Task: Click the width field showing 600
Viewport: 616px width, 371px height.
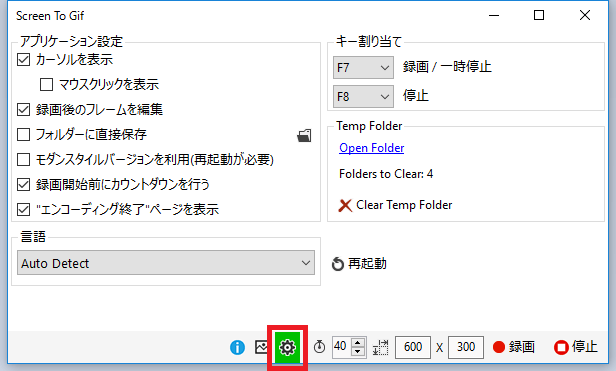Action: pos(413,347)
